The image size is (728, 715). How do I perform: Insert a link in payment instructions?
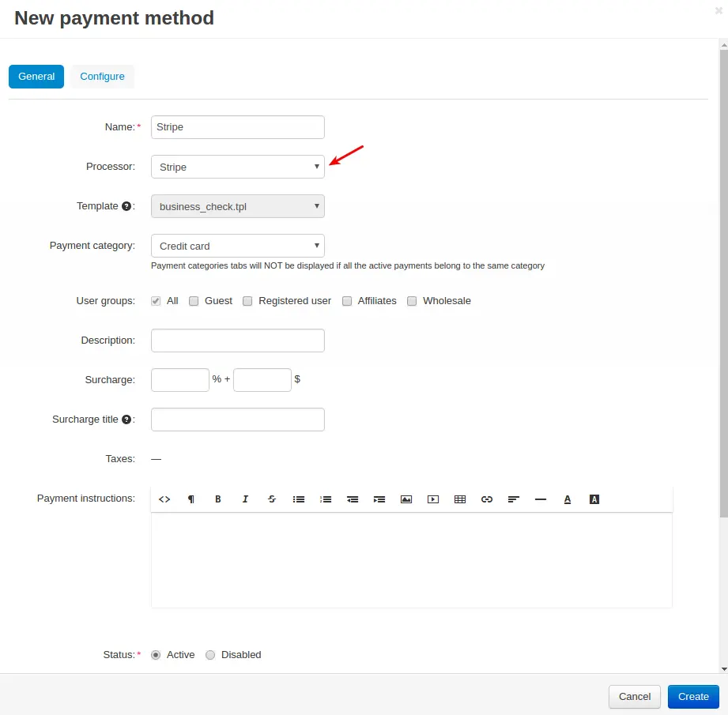coord(487,499)
